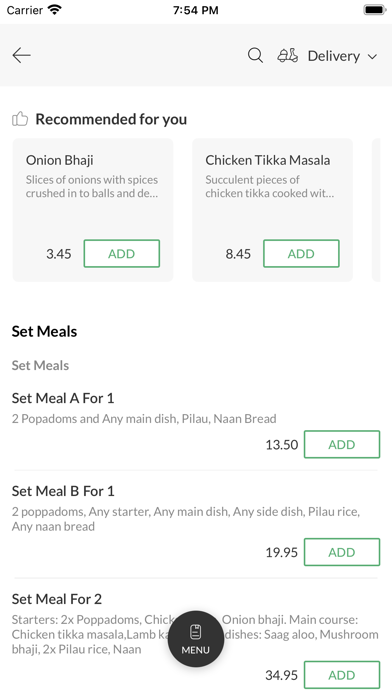Add Chicken Tikka Masala to the order

301,253
